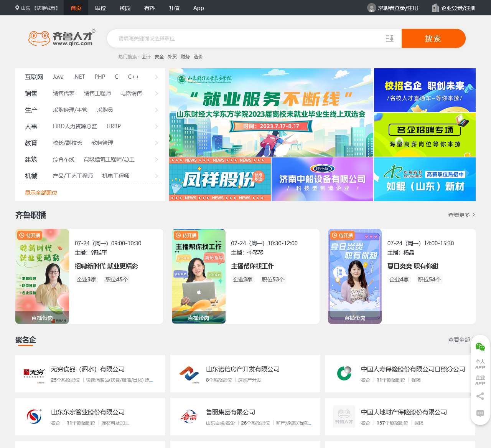This screenshot has width=491, height=448.
Task: Click hot search term 安全
Action: [x=159, y=57]
